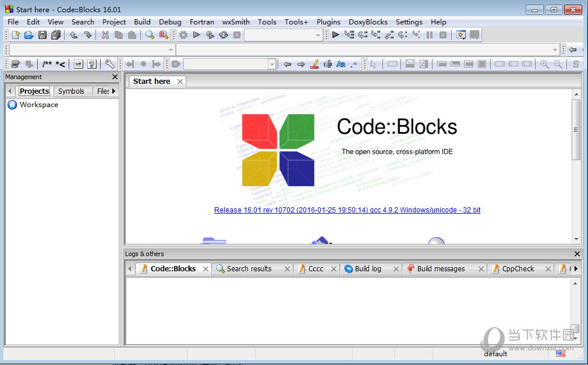Click the Cut scissors icon

[105, 35]
